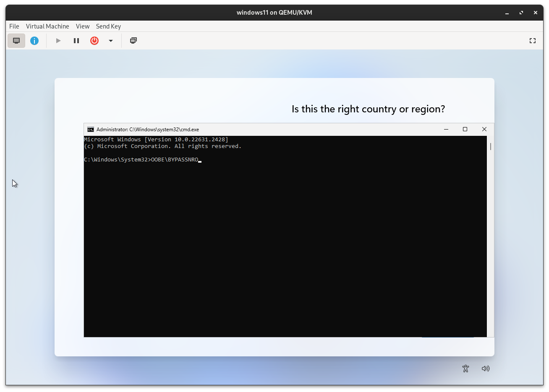Click the OOBE\BYPASSNRO command line text

tap(175, 160)
